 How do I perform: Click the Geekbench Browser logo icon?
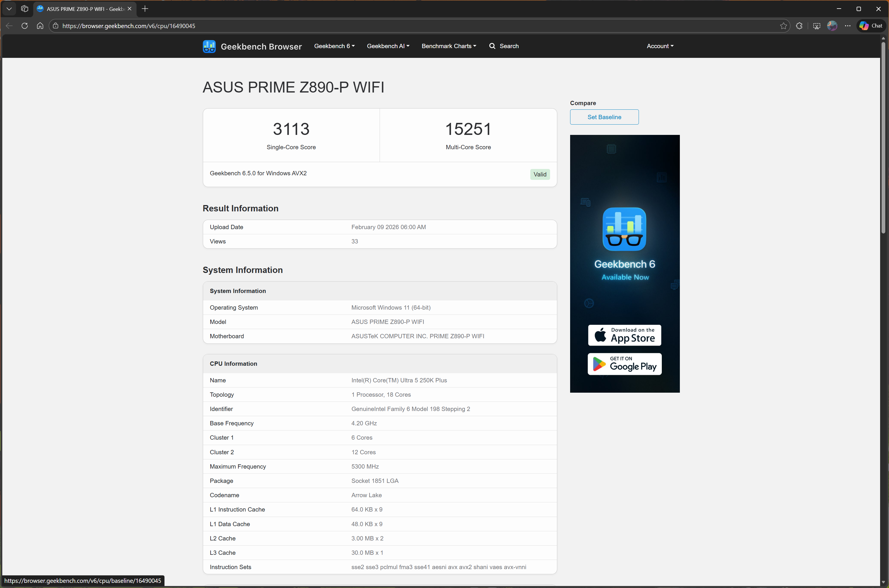click(209, 46)
